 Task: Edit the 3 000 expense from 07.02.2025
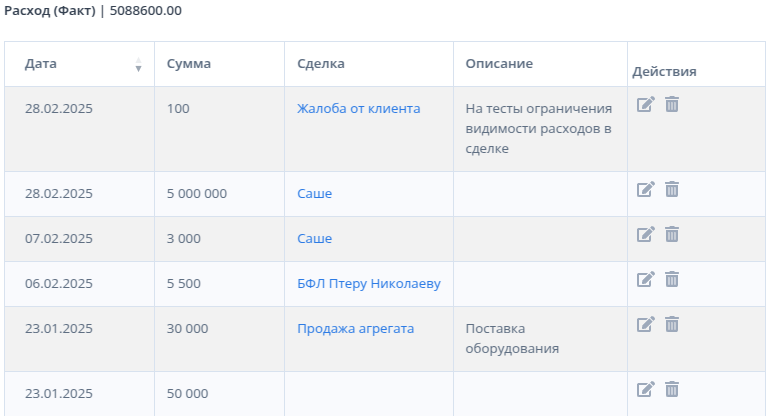[646, 234]
